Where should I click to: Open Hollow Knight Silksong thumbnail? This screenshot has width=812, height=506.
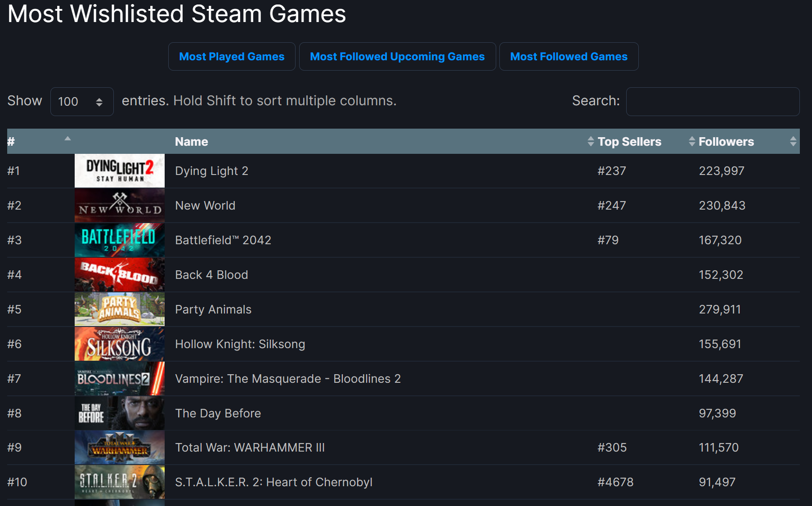coord(120,344)
